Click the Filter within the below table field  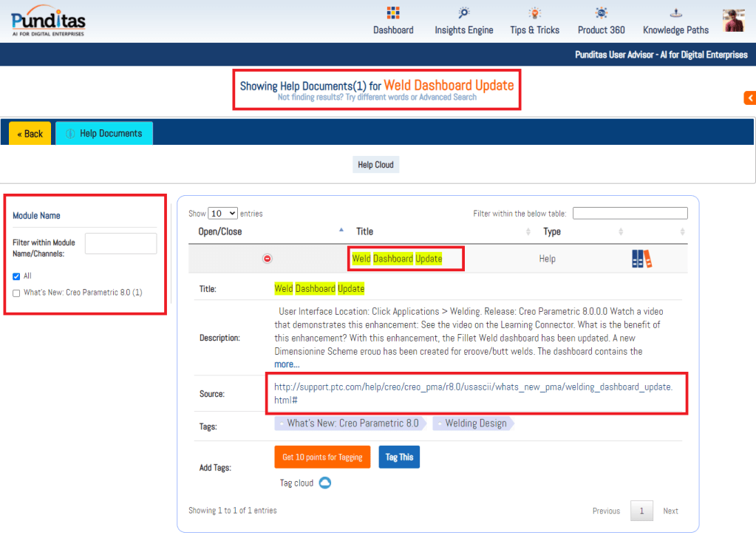click(x=630, y=214)
